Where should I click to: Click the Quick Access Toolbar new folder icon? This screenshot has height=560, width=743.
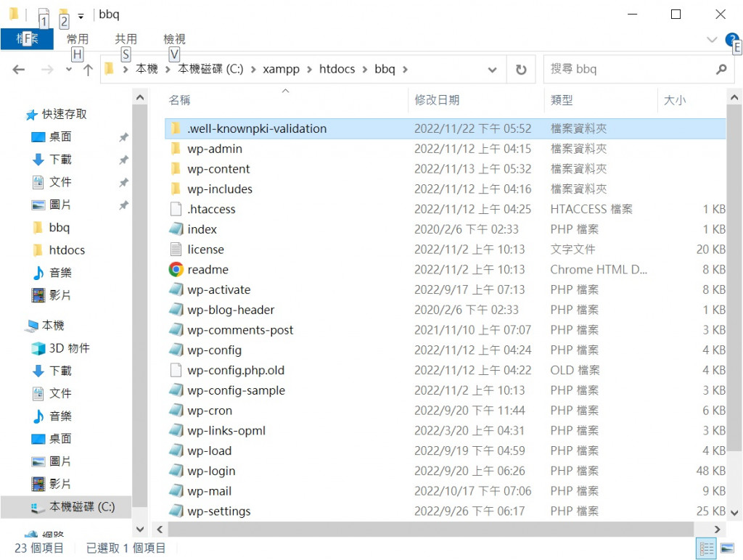(64, 17)
